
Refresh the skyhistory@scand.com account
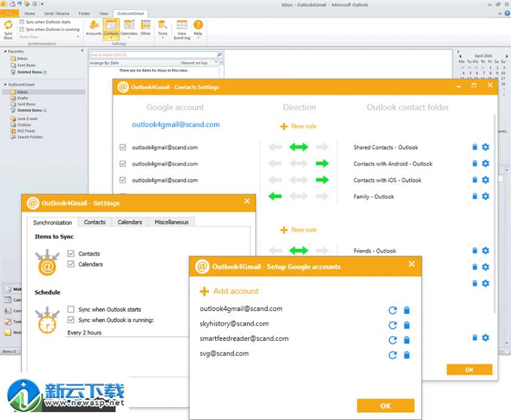pyautogui.click(x=392, y=326)
